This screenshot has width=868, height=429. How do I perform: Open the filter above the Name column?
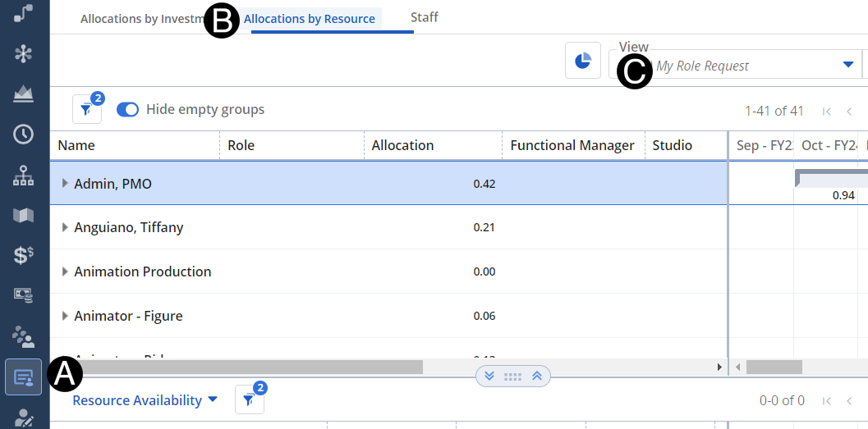[x=86, y=109]
